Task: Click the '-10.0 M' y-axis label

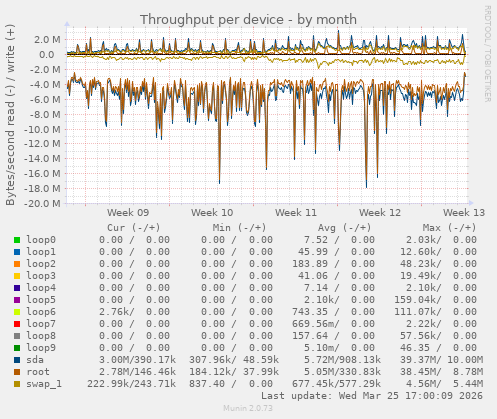Action: pos(42,129)
